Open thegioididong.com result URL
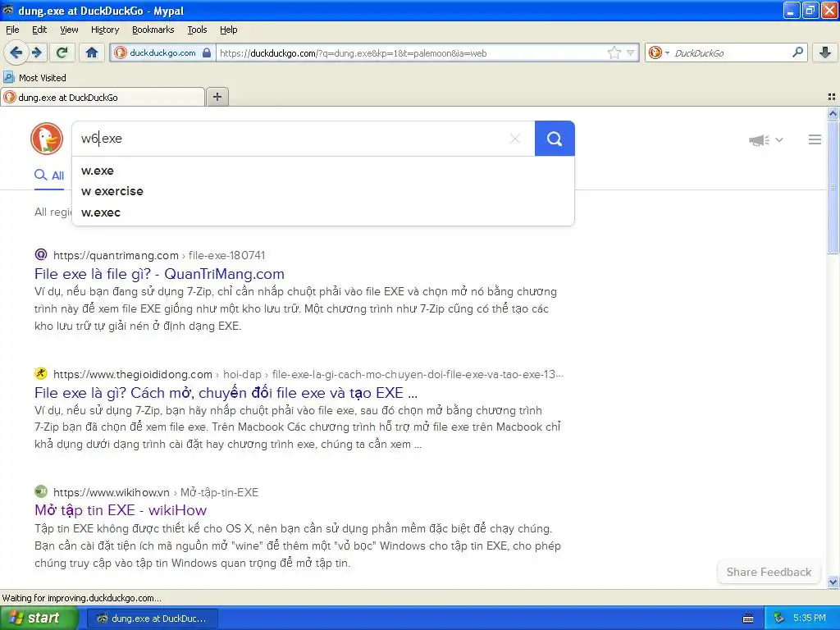 [x=308, y=374]
